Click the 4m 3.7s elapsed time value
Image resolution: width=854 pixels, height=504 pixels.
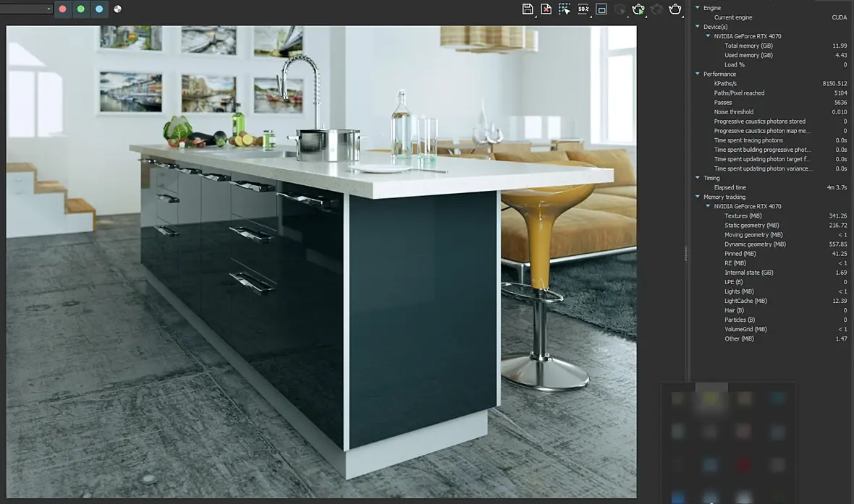coord(837,187)
